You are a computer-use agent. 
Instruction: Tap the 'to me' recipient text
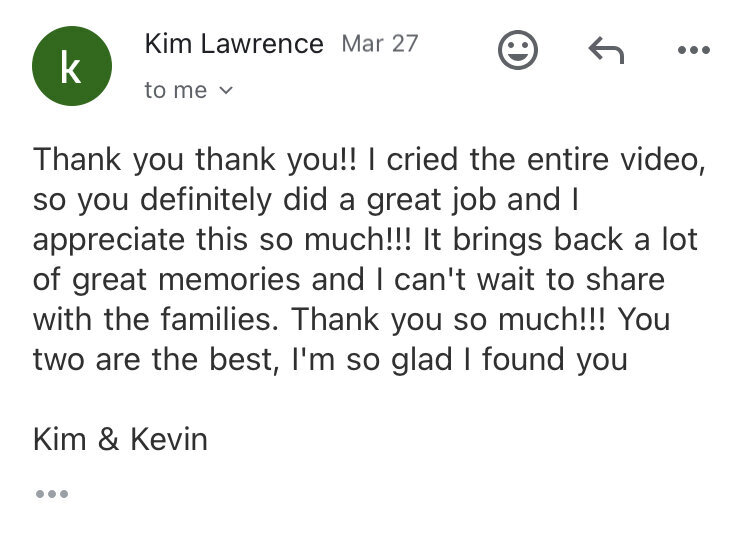[x=176, y=90]
